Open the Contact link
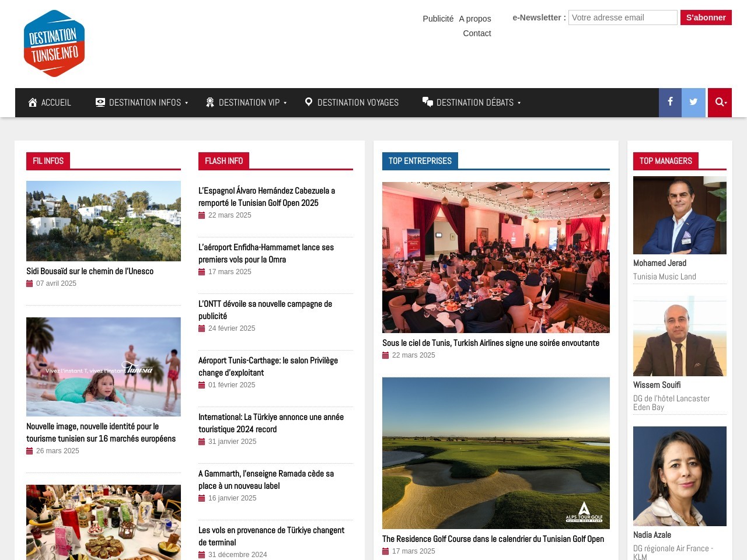This screenshot has width=747, height=560. [x=477, y=33]
